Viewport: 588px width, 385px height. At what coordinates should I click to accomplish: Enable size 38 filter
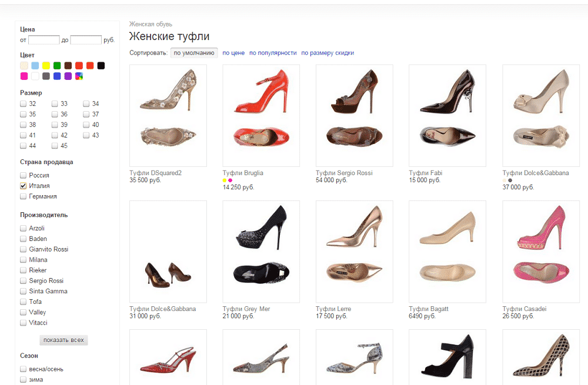[x=24, y=125]
